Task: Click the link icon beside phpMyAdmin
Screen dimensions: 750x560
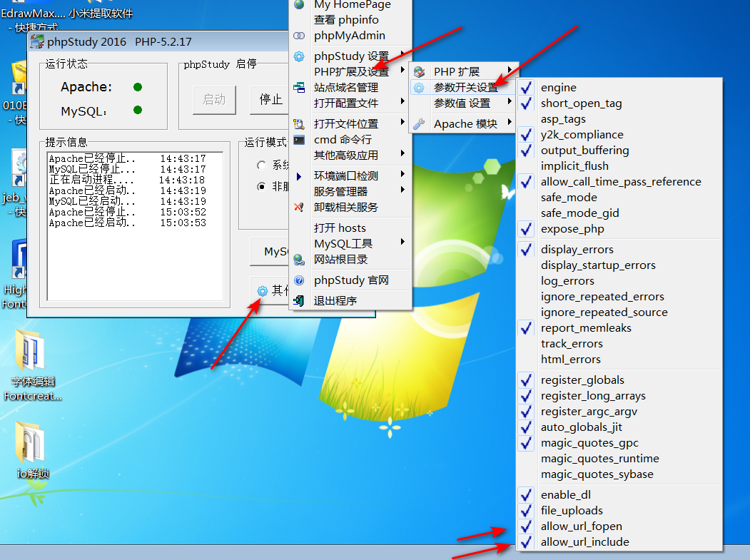Action: pos(299,36)
